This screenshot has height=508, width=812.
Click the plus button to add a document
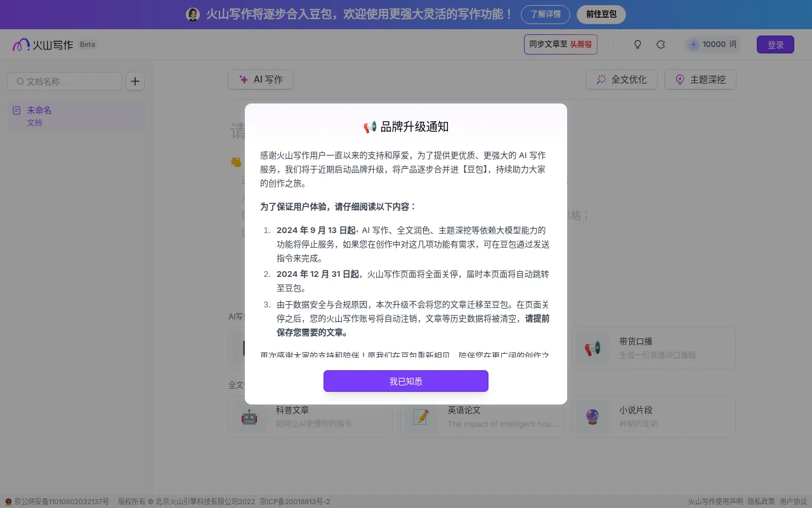tap(135, 81)
